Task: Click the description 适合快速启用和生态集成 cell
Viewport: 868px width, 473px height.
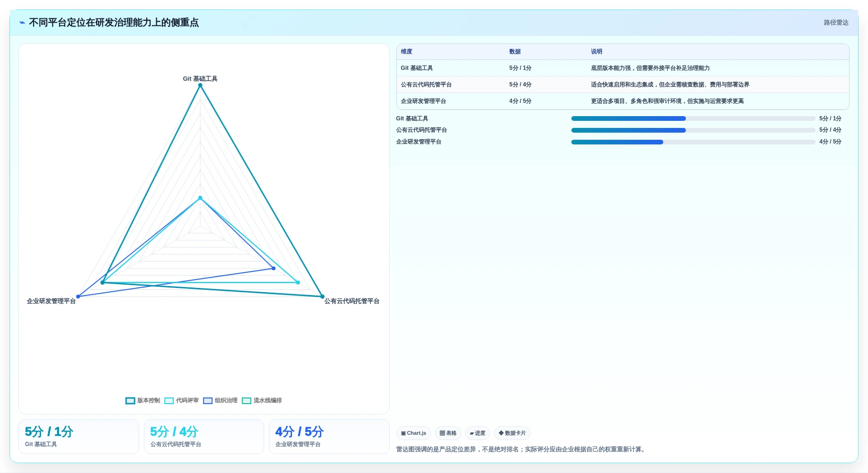Action: 670,84
